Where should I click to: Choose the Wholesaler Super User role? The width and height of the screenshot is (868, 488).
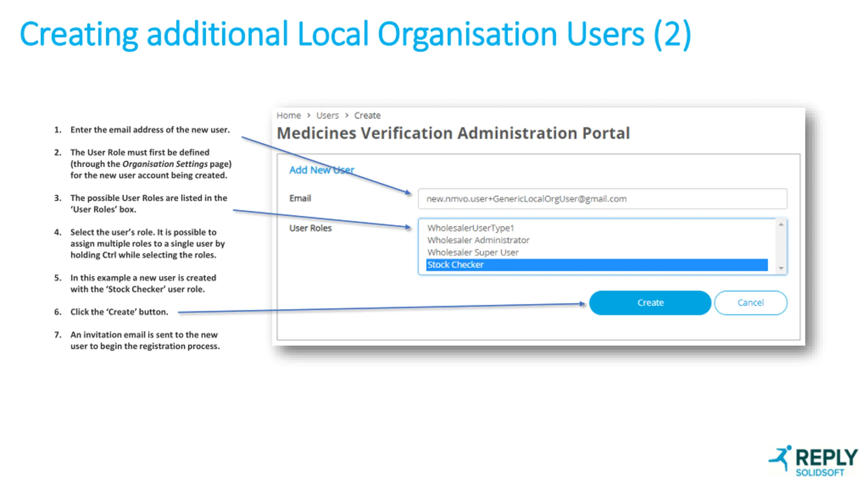tap(473, 252)
